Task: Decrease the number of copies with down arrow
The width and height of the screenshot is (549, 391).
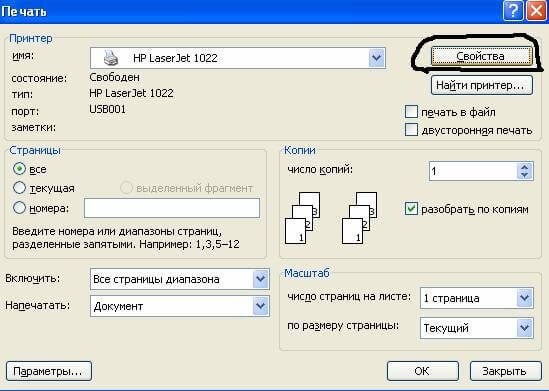Action: pyautogui.click(x=524, y=175)
